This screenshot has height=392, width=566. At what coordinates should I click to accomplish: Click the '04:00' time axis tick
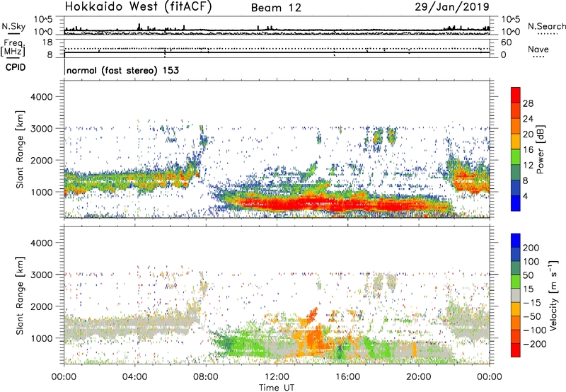tap(134, 377)
